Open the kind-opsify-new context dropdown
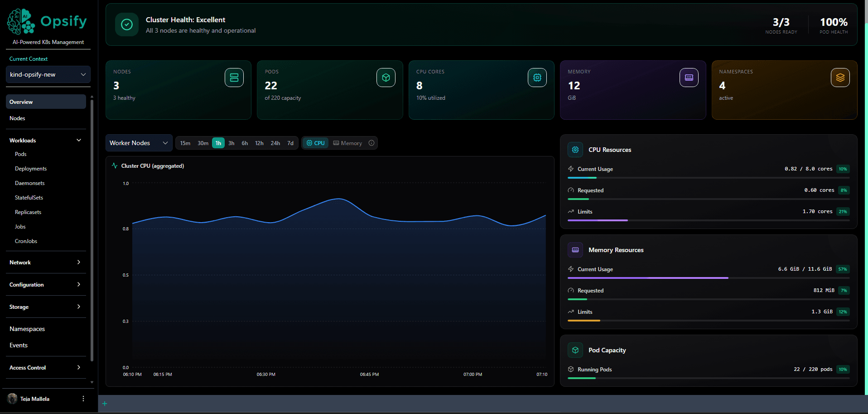 pos(48,74)
